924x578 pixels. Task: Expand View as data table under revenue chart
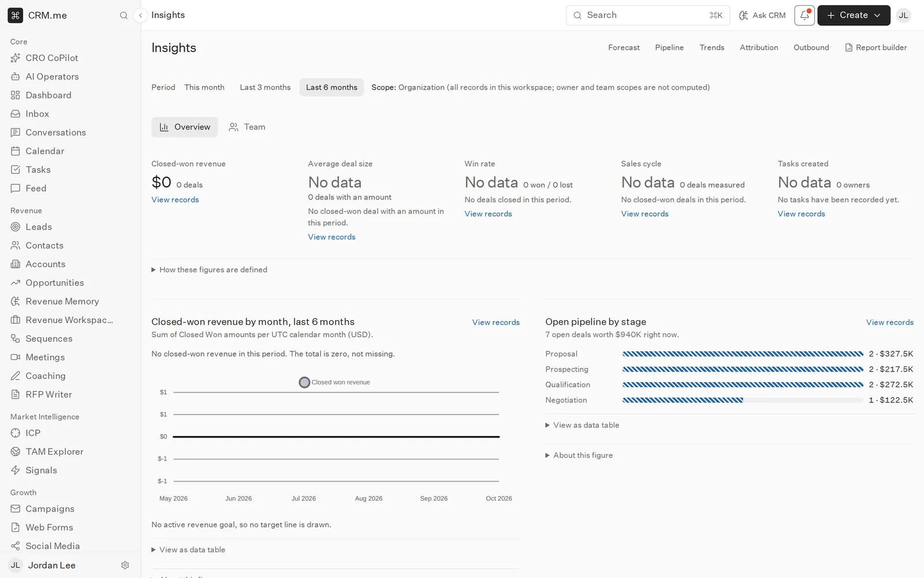(188, 550)
